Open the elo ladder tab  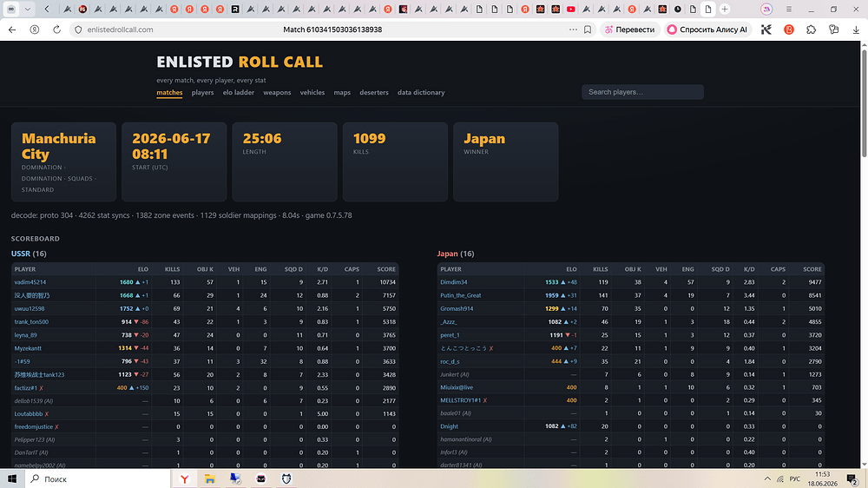click(x=239, y=93)
